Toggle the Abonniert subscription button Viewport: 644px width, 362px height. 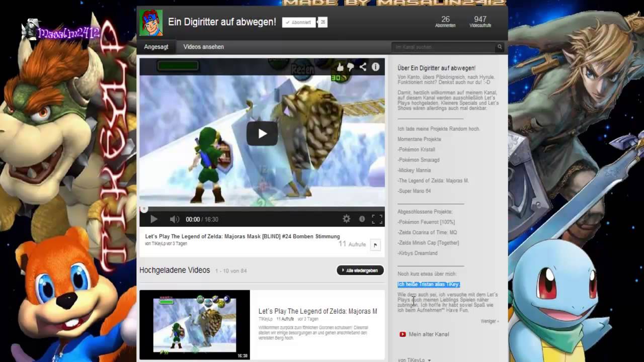(x=298, y=22)
